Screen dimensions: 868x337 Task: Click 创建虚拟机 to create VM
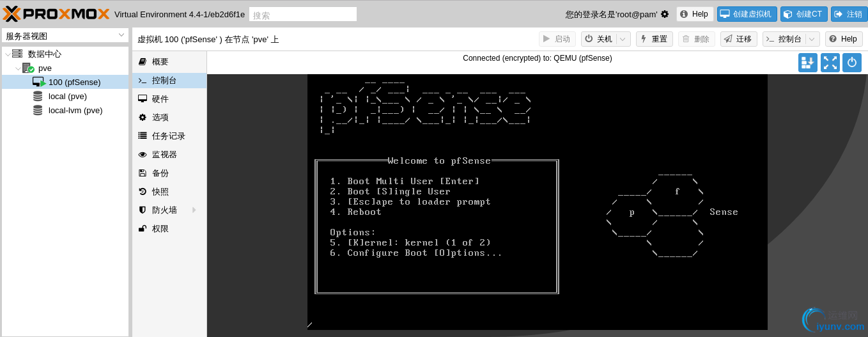click(x=747, y=14)
